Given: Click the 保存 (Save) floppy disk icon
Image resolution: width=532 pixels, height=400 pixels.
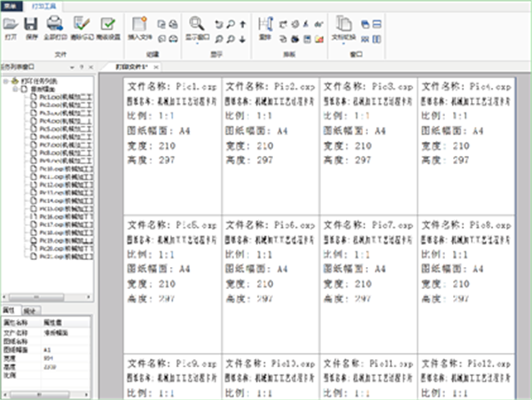Looking at the screenshot, I should [x=31, y=26].
